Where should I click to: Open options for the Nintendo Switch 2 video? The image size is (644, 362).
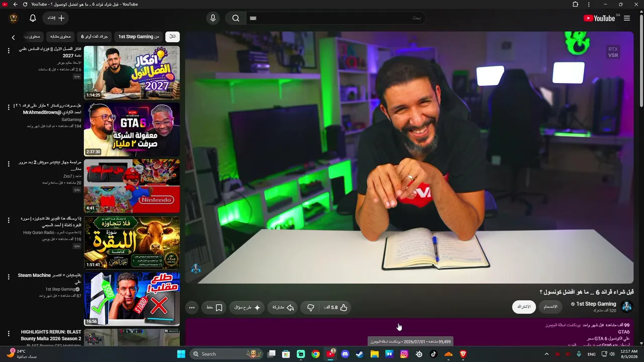pos(9,164)
